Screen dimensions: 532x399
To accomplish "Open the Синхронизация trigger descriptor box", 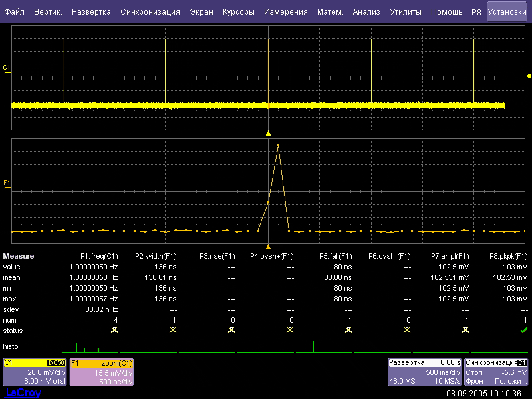I will click(497, 372).
